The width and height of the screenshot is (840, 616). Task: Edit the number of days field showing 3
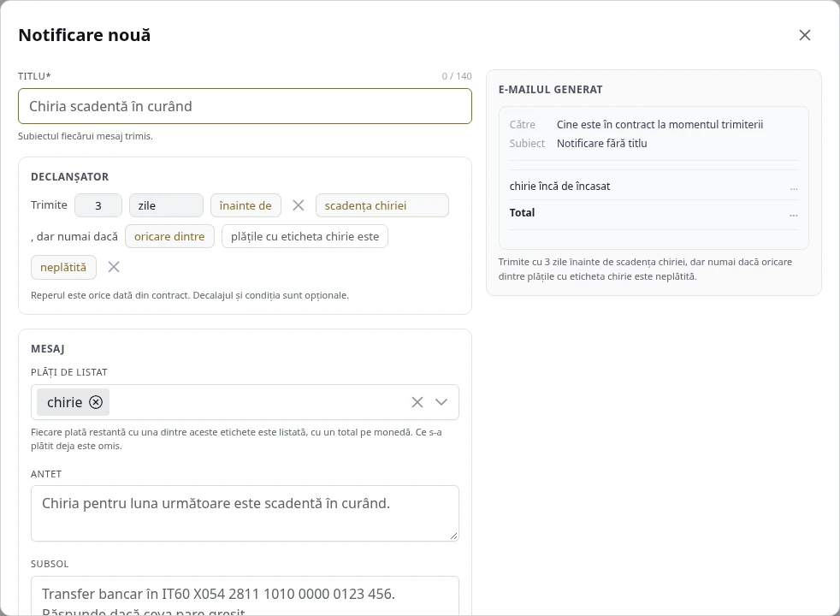98,205
